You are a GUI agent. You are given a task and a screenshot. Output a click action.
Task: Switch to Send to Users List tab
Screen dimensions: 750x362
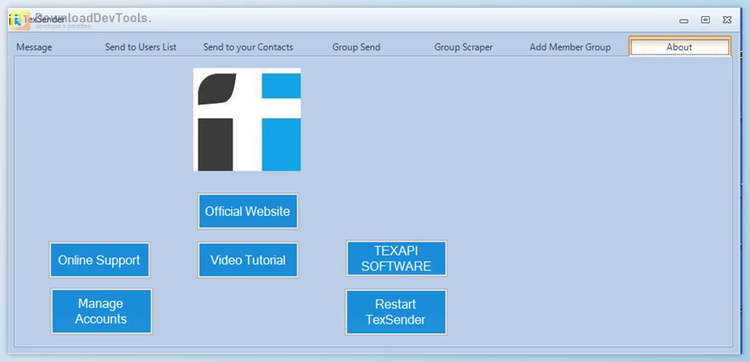pyautogui.click(x=141, y=47)
